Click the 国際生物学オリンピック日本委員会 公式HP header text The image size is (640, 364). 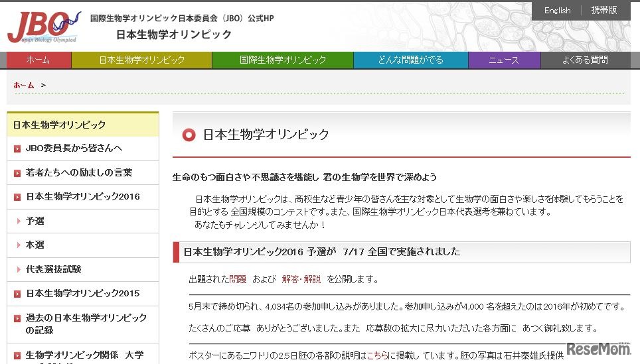click(182, 19)
